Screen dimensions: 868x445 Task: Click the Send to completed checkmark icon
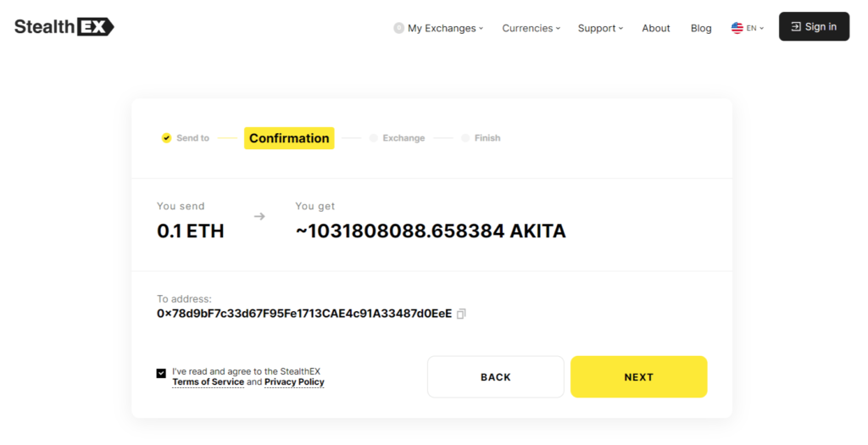click(166, 138)
